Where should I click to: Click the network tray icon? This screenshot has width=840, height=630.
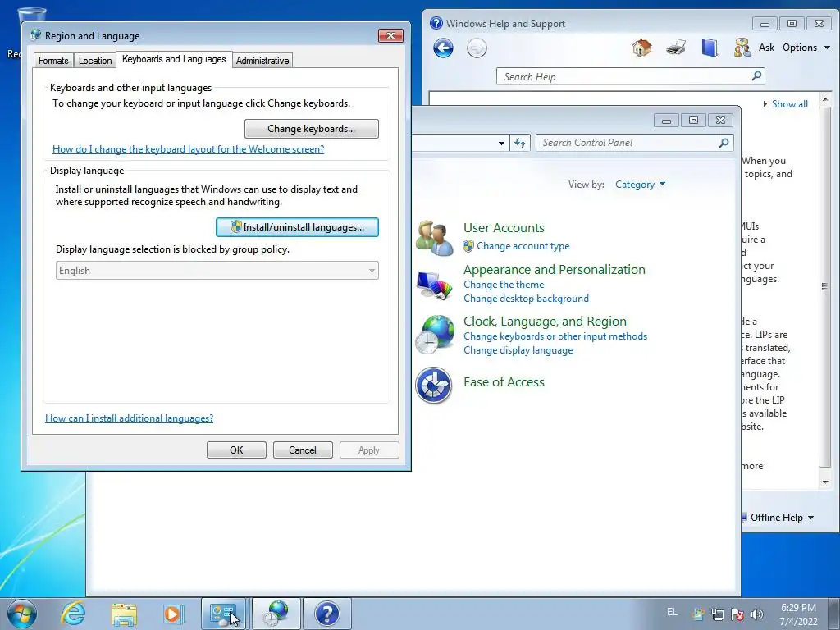point(717,614)
